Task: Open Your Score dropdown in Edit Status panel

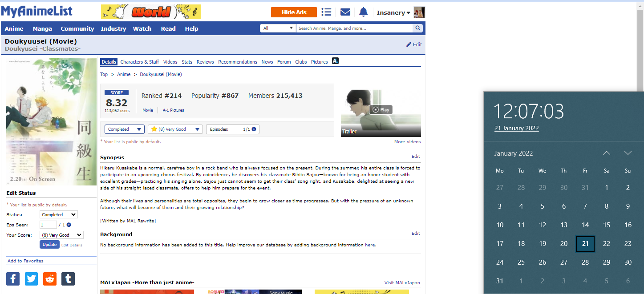Action: coord(61,235)
